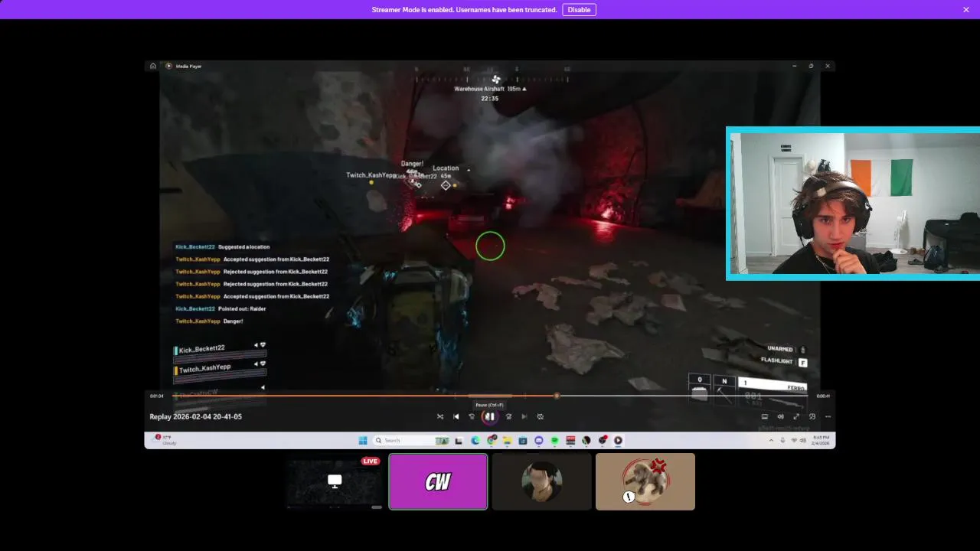Open the weather widget on taskbar
Viewport: 980px width, 551px height.
click(165, 440)
